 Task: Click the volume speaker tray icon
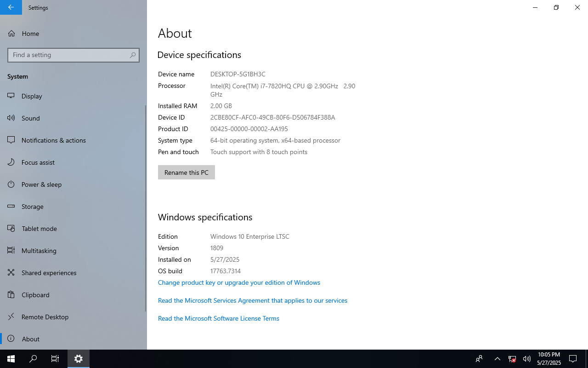point(527,359)
